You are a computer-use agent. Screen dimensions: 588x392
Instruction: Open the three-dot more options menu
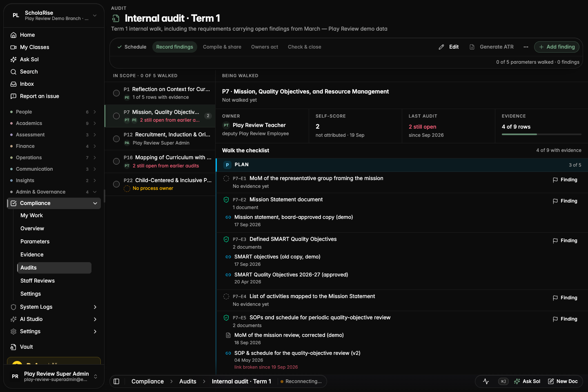coord(526,47)
